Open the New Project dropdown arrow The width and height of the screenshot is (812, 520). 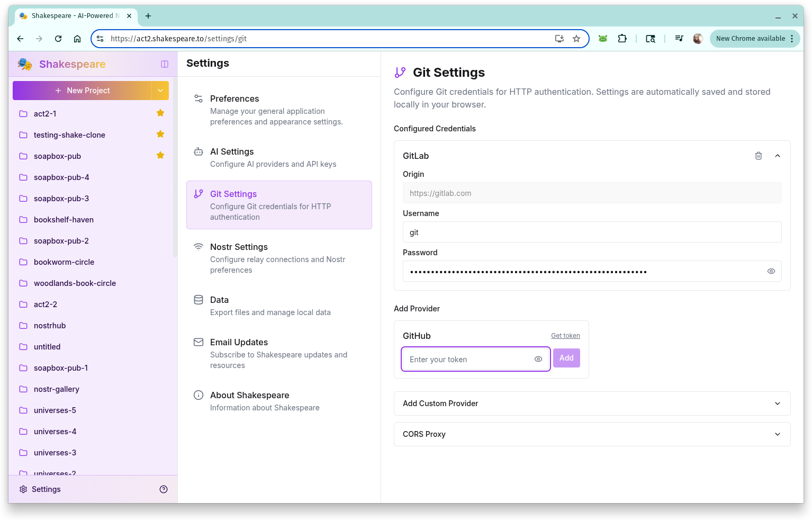click(x=160, y=90)
